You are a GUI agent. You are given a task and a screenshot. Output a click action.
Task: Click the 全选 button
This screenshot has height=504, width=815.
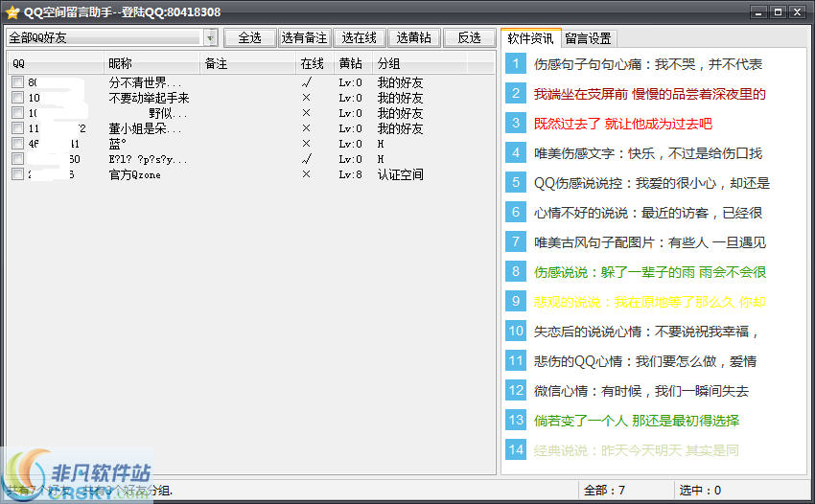[250, 38]
